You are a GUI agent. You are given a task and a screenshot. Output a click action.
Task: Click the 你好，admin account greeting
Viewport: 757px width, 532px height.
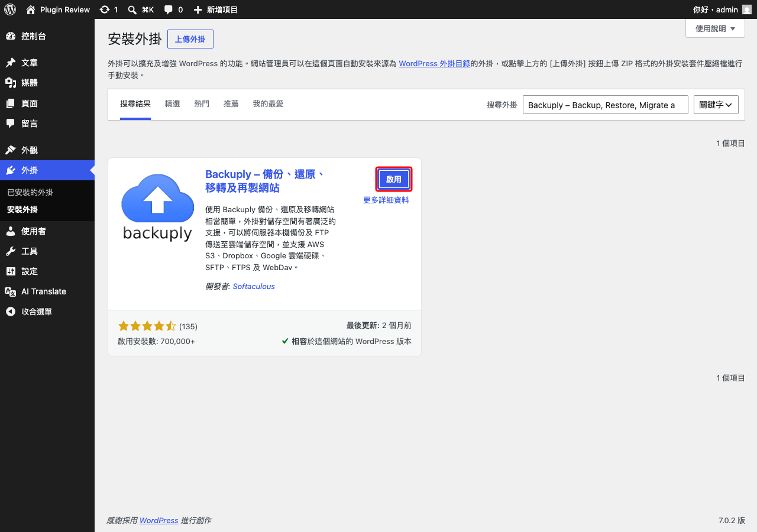pos(716,9)
